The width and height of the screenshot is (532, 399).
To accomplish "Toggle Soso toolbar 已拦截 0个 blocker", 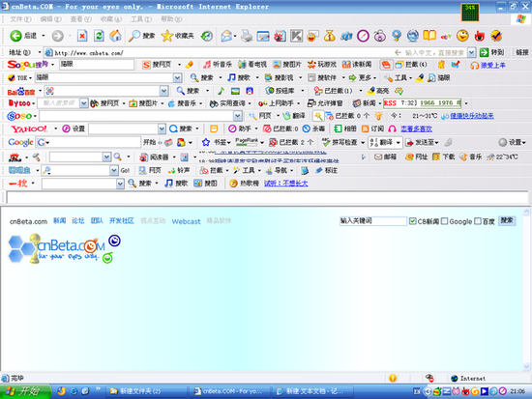I will (x=348, y=116).
